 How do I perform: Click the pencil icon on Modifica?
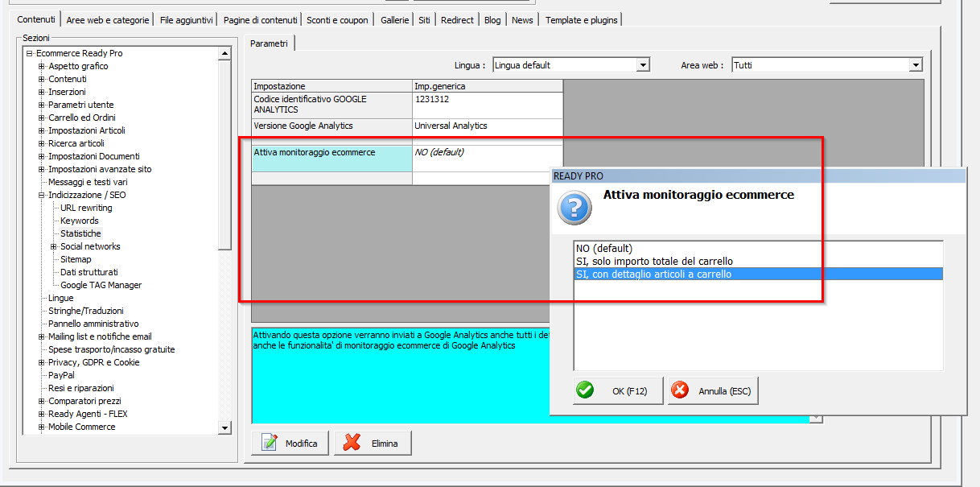click(x=270, y=443)
